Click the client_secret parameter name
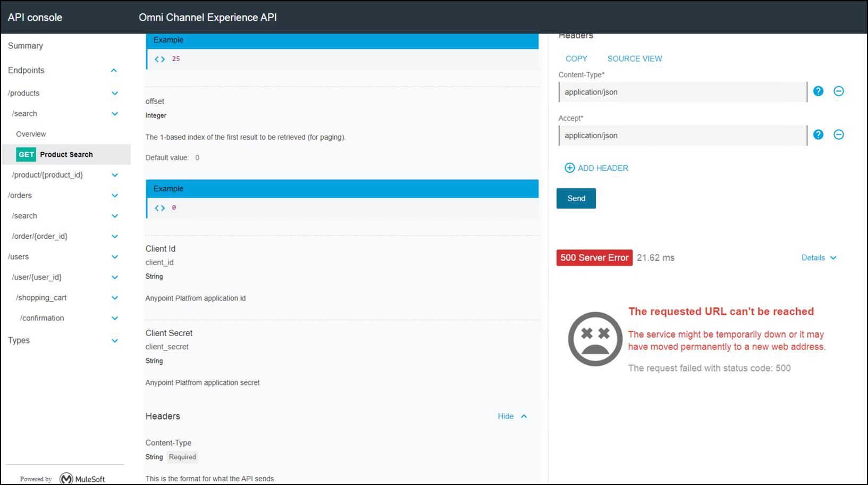 pyautogui.click(x=167, y=347)
